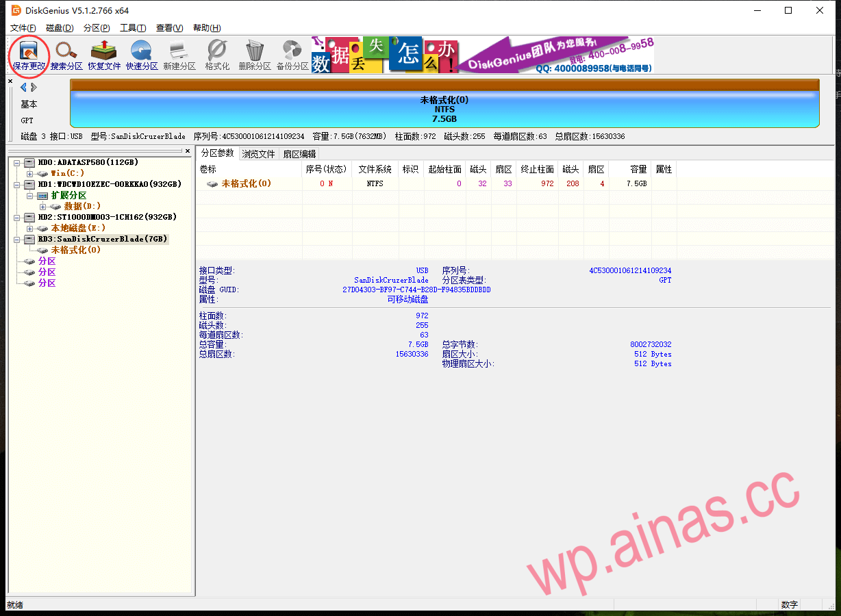Screen dimensions: 841x616
Task: Collapse the 扩展分区 extended partition node
Action: [x=29, y=196]
